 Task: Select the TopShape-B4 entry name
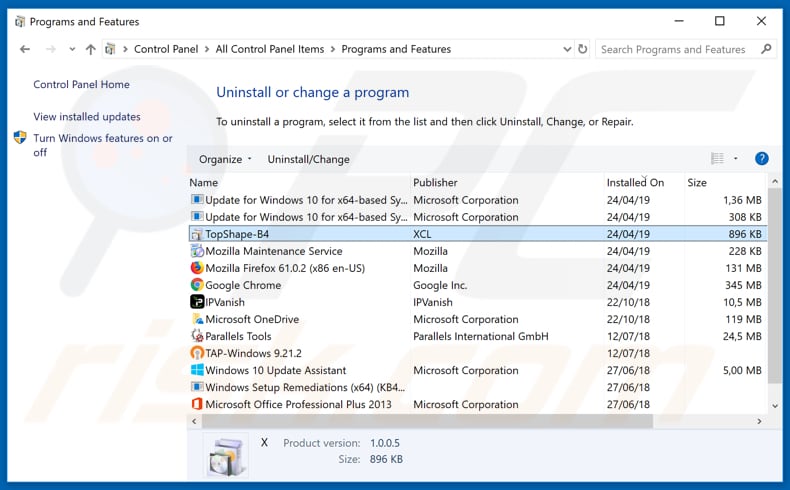click(237, 234)
